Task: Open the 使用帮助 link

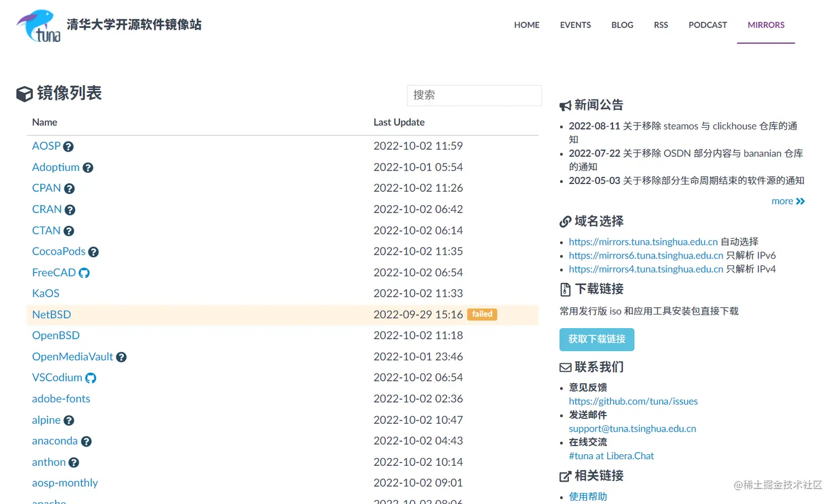Action: tap(588, 496)
